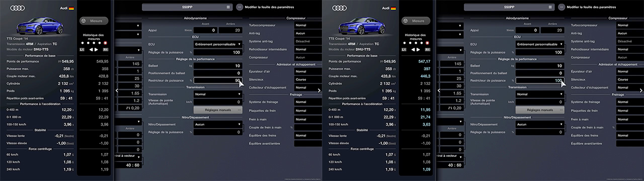Click the R1 icon under measurement history on right screen
The image size is (644, 181).
coord(428,50)
